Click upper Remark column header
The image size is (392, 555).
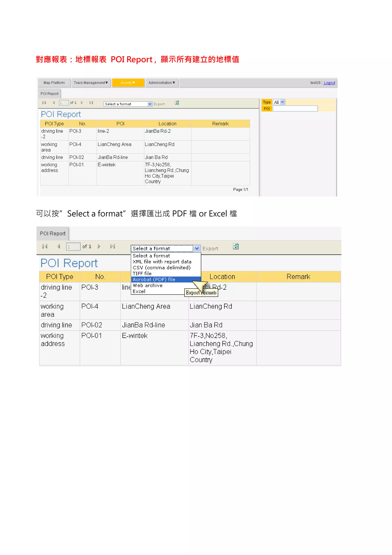click(220, 124)
